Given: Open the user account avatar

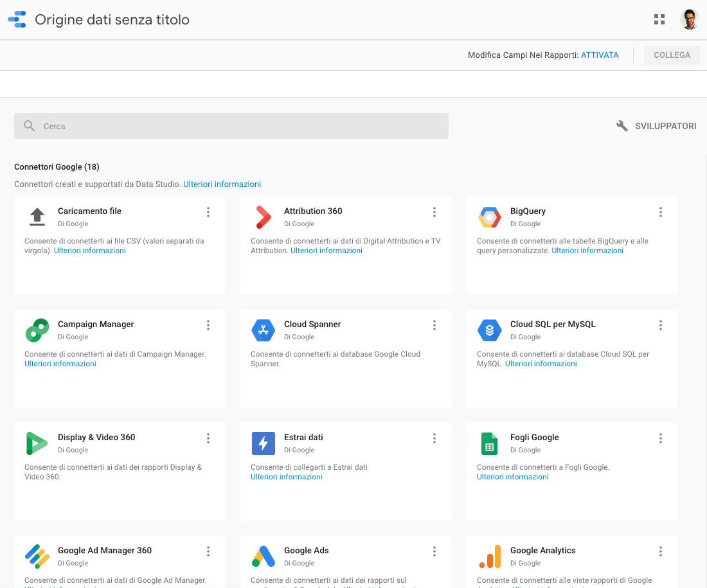Looking at the screenshot, I should pyautogui.click(x=690, y=19).
